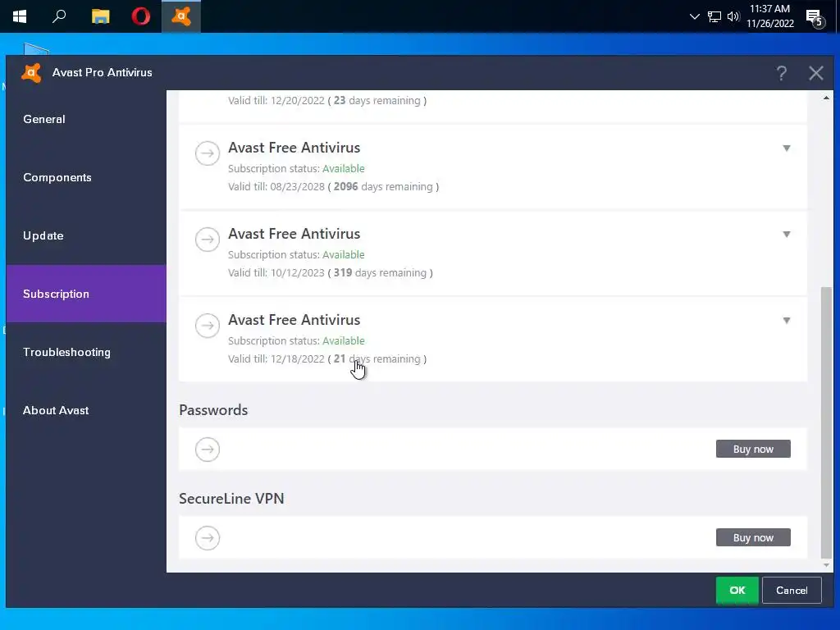Expand subscription with 319 days remaining
Image resolution: width=840 pixels, height=630 pixels.
tap(787, 235)
